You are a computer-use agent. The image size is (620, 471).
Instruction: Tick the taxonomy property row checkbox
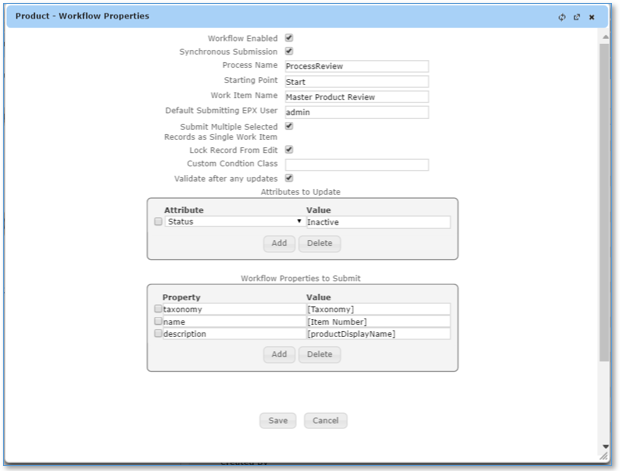pos(158,310)
